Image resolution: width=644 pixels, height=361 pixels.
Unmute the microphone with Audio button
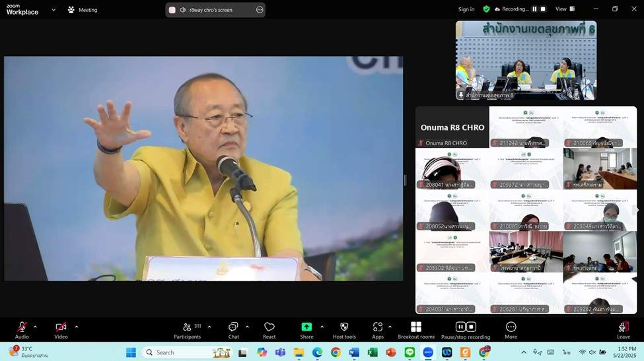click(x=22, y=330)
